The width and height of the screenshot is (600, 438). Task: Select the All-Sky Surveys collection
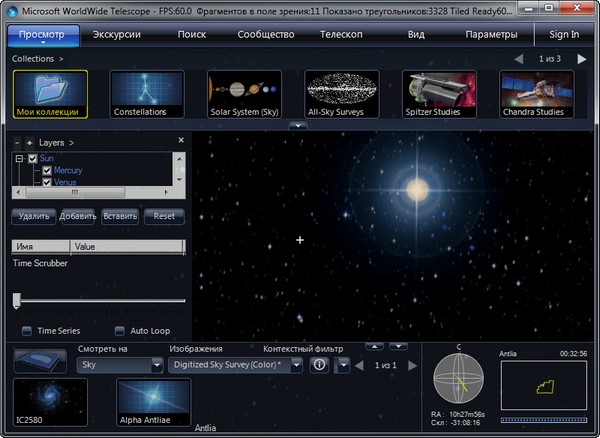click(x=342, y=94)
